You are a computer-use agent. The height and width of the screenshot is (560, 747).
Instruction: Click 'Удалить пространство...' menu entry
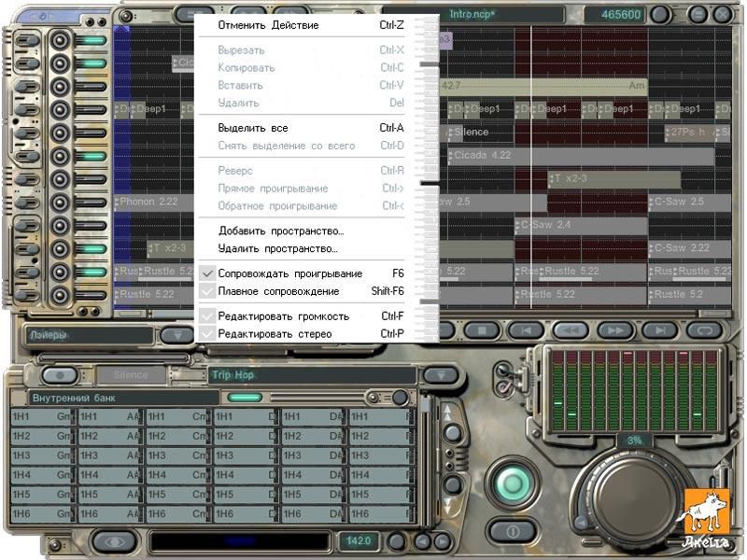pyautogui.click(x=277, y=248)
